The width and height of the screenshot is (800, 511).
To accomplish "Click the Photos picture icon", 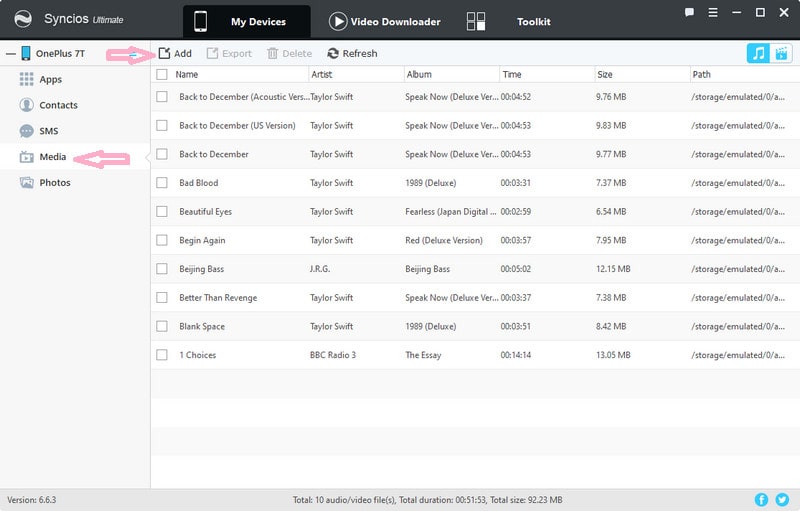I will click(x=26, y=183).
